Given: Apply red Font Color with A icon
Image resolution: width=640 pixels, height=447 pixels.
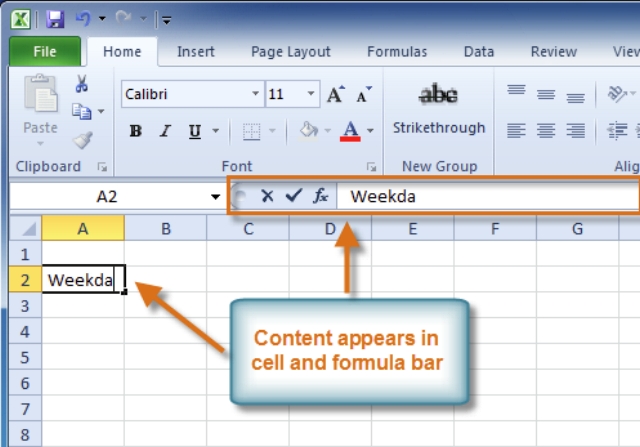Looking at the screenshot, I should pos(350,131).
